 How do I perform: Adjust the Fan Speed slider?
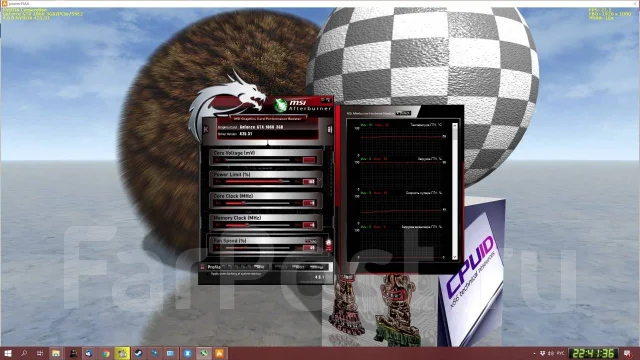click(x=258, y=247)
